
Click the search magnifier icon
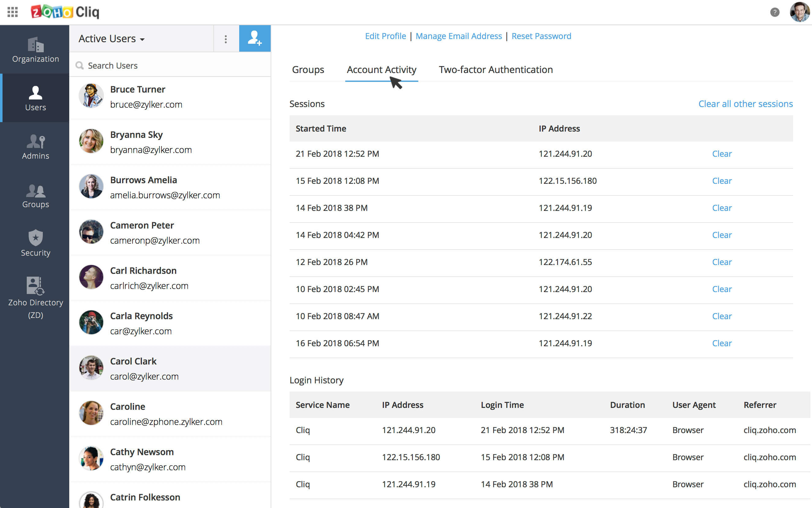point(80,65)
